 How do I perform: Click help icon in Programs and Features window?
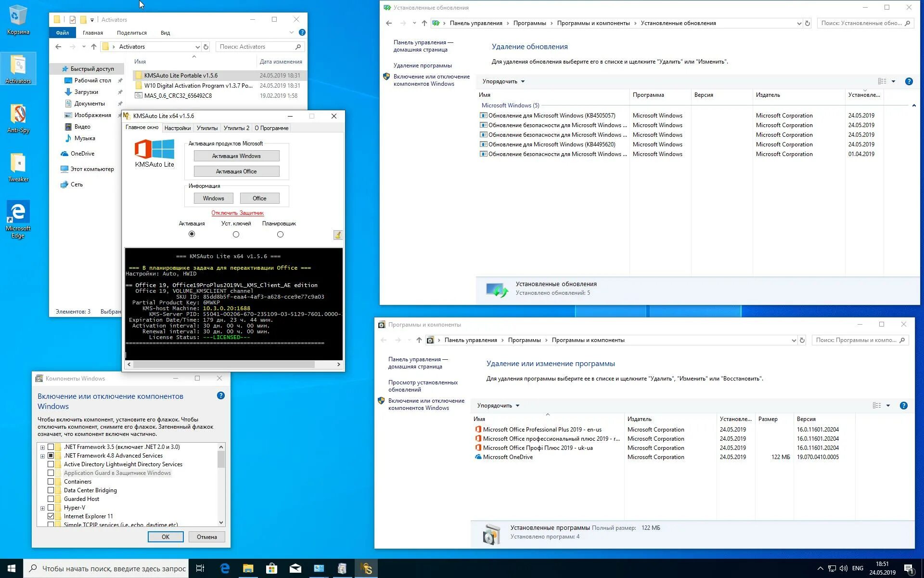[903, 406]
